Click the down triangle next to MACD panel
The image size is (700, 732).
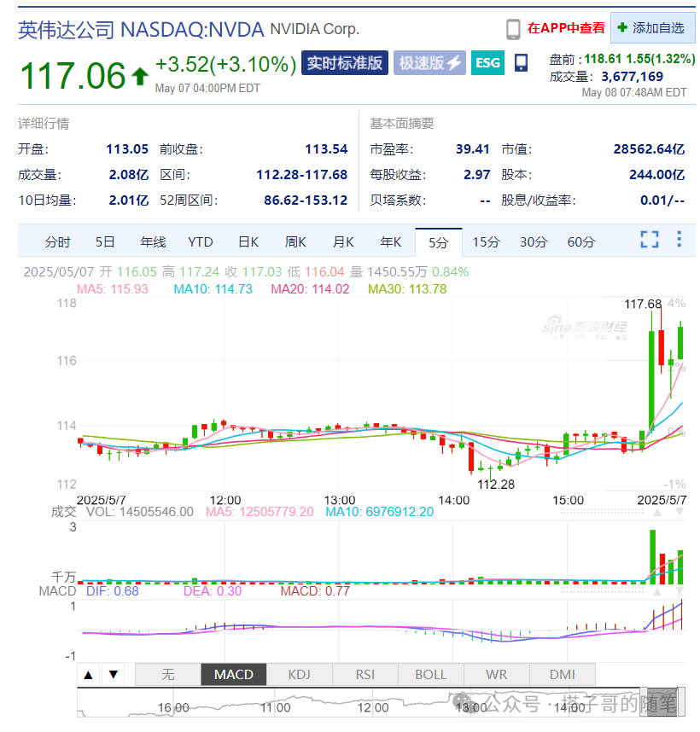[680, 591]
